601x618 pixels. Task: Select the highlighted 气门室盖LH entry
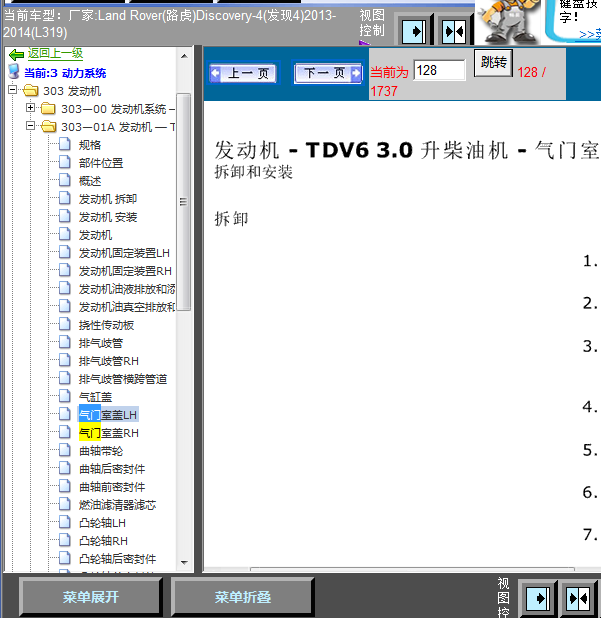click(108, 415)
